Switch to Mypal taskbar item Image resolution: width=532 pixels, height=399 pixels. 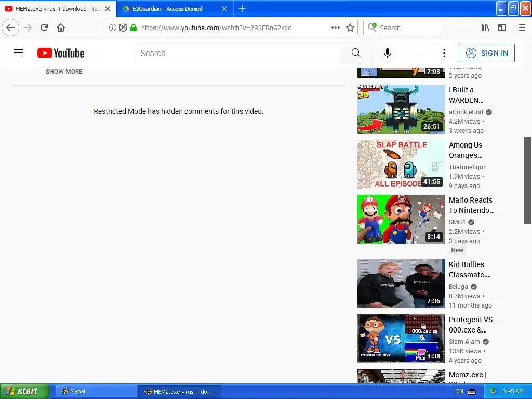click(x=96, y=391)
